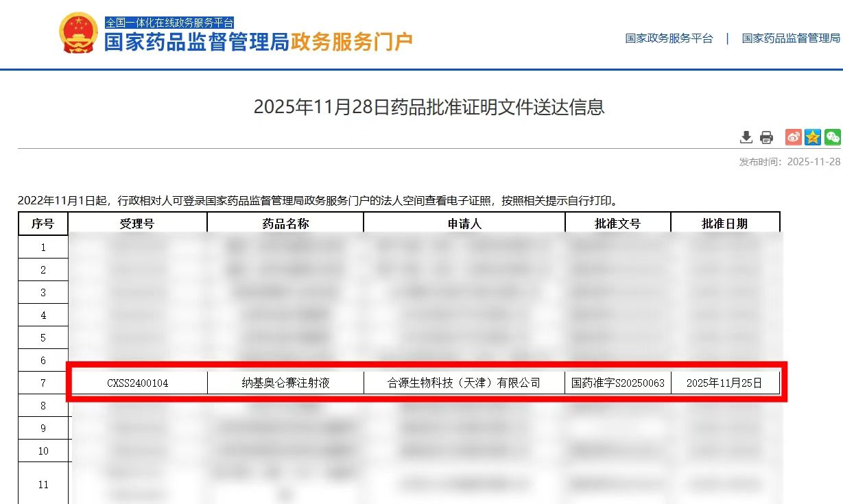Viewport: 843px width, 504px height.
Task: Share the page via Weibo icon
Action: (793, 137)
